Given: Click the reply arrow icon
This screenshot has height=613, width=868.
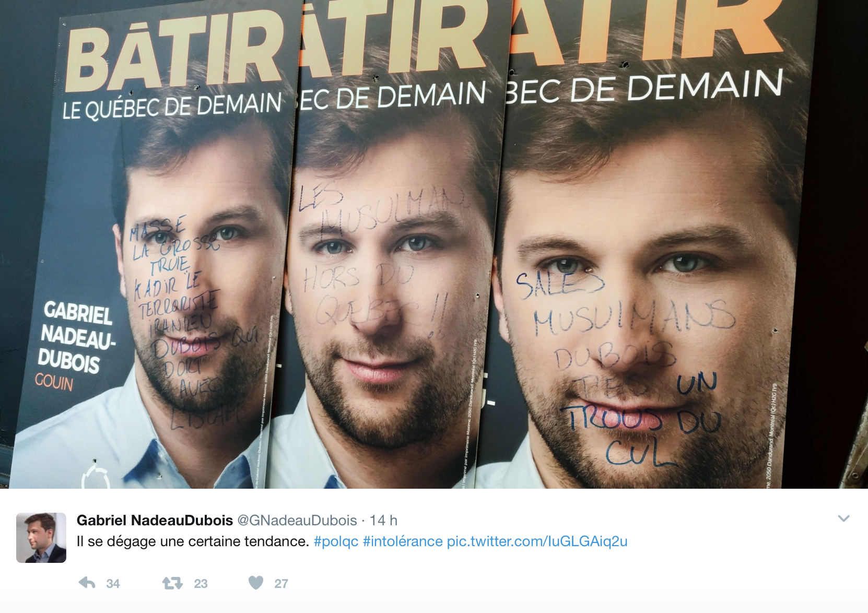Looking at the screenshot, I should [87, 583].
